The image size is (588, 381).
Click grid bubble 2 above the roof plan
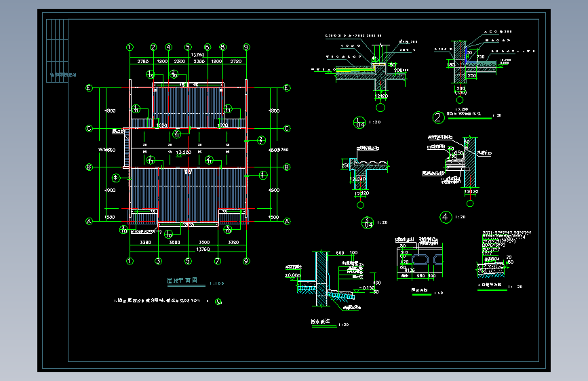[x=153, y=47]
